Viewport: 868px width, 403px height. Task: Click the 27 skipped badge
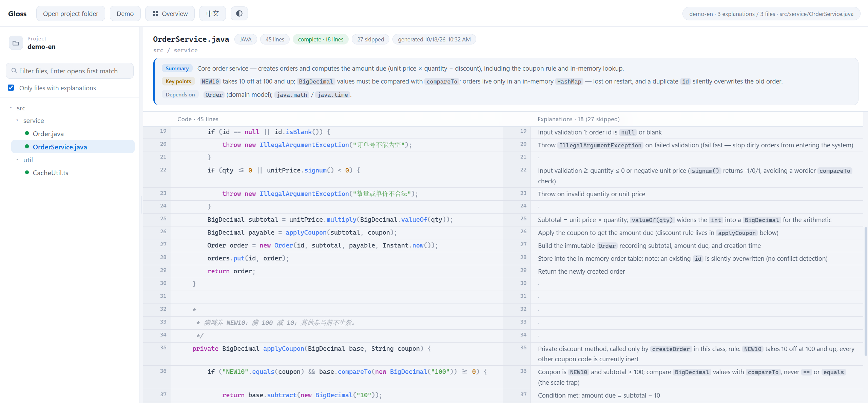click(x=370, y=39)
